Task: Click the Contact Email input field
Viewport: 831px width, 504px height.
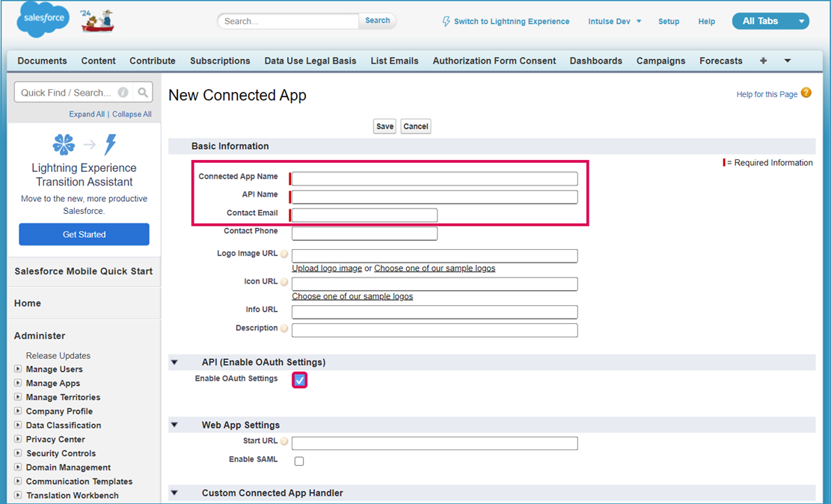Action: click(x=364, y=215)
